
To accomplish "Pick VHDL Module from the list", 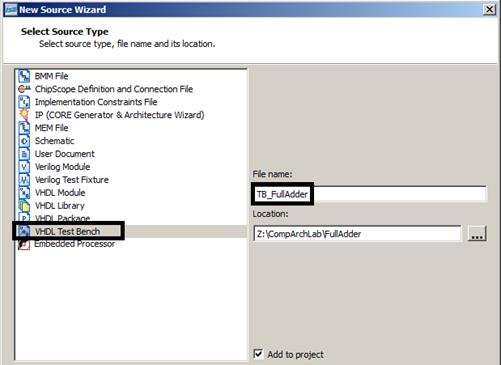I will 60,193.
